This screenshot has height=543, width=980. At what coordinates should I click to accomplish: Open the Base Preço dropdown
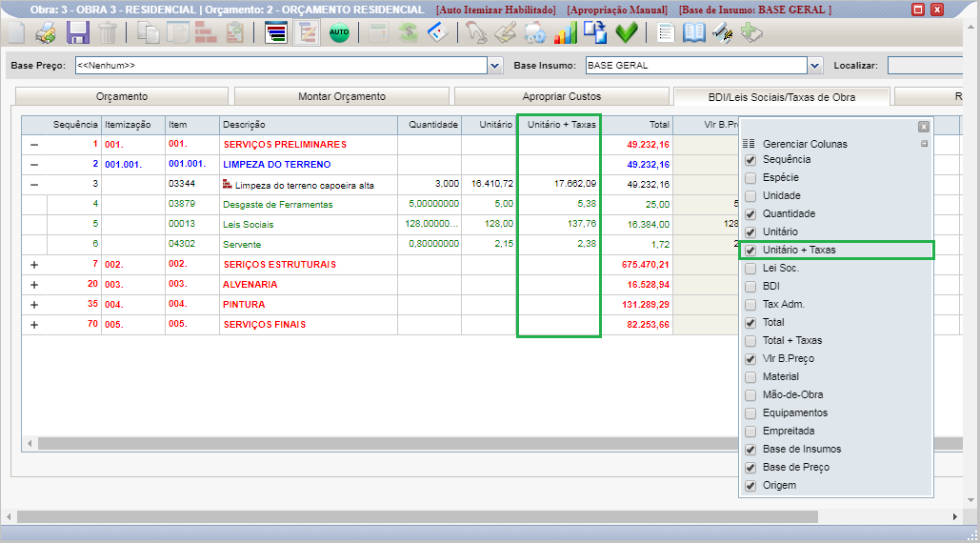point(495,65)
